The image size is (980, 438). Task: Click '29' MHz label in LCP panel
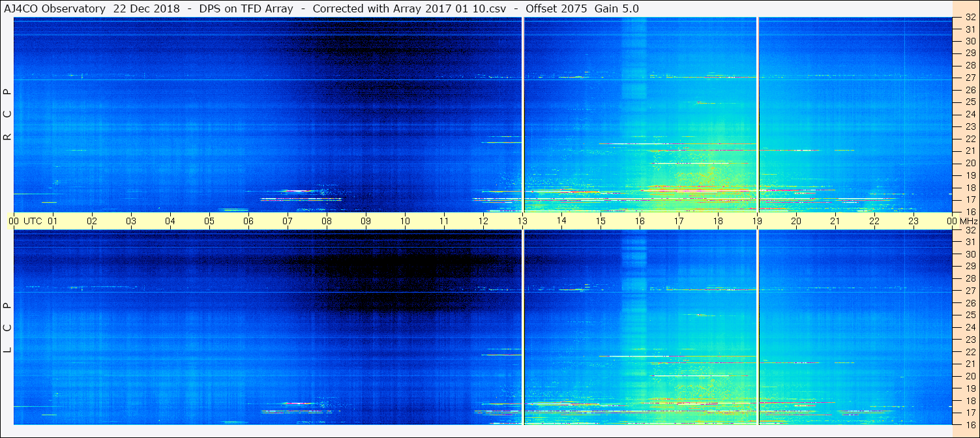[x=970, y=267]
